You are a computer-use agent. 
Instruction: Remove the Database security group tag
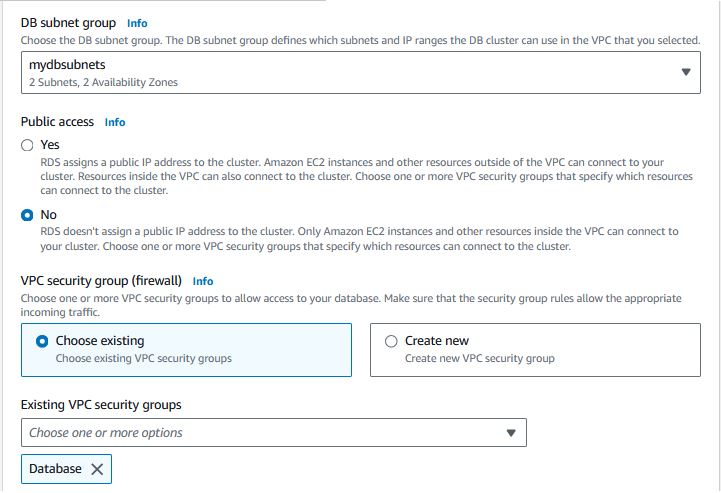[x=97, y=469]
